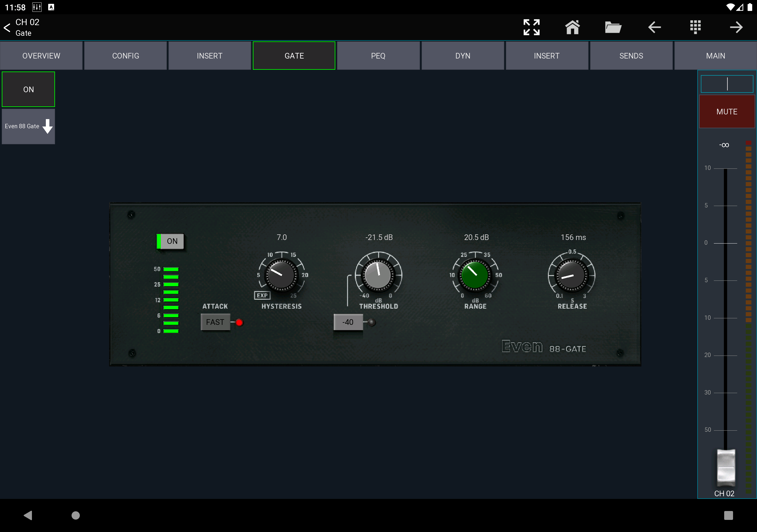Open the Even 88 Gate model dropdown
This screenshot has width=757, height=532.
click(x=28, y=126)
